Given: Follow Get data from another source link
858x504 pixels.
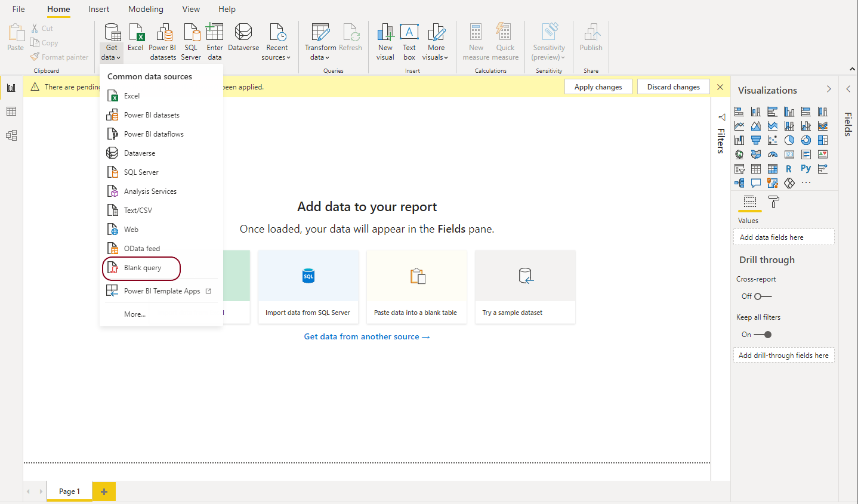Looking at the screenshot, I should pos(366,336).
